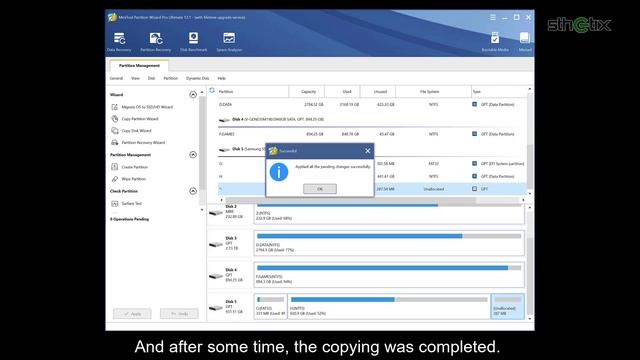Close the Successful dialog

[367, 151]
